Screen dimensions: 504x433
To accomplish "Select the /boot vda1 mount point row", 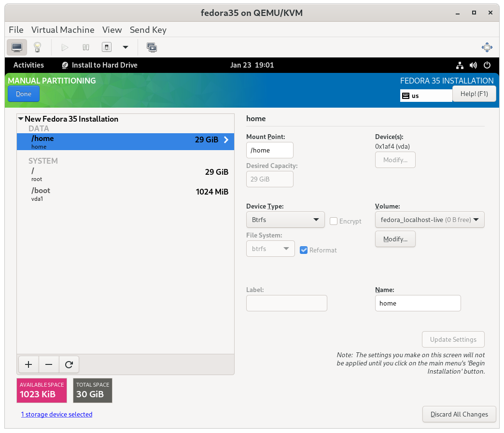I will pyautogui.click(x=126, y=194).
